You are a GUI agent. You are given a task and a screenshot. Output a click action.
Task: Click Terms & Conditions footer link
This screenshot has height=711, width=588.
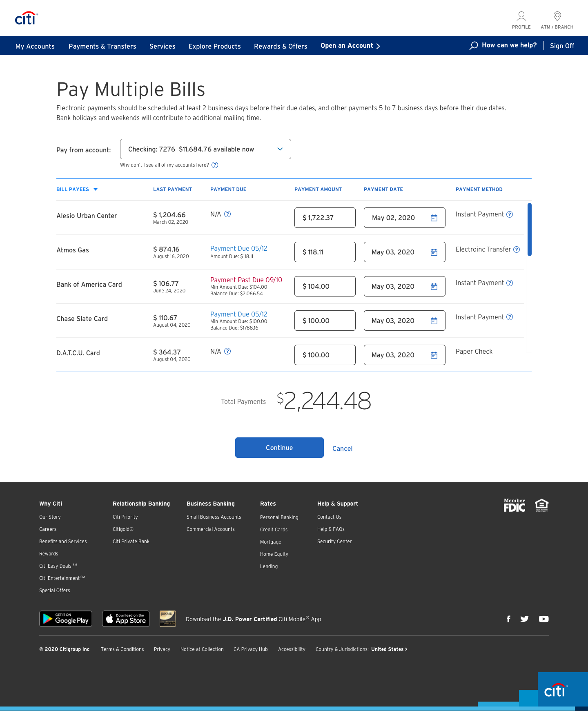pos(122,649)
